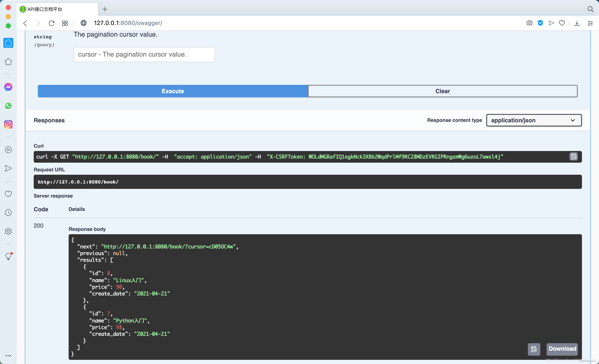The width and height of the screenshot is (599, 364).
Task: Click the download icon in browser toolbar
Action: pos(577,23)
